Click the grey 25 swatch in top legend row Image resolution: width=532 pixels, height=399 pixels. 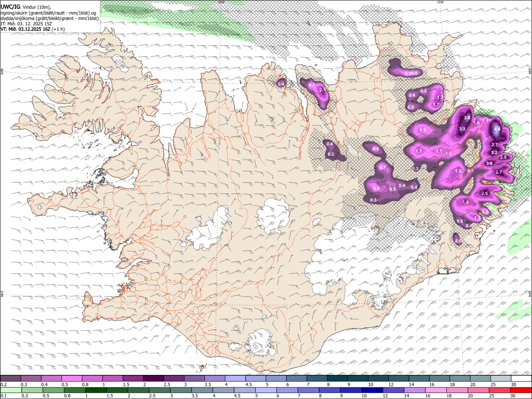pyautogui.click(x=501, y=379)
